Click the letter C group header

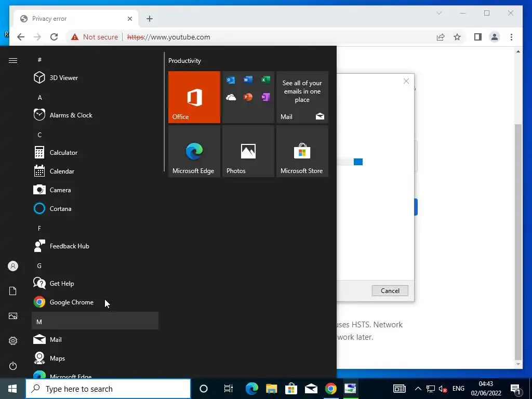[x=95, y=135]
